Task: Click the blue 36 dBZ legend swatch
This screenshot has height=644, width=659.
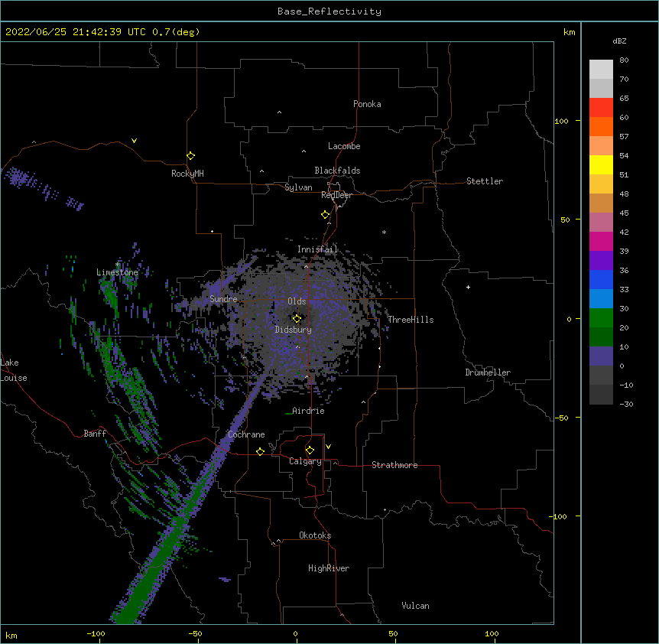Action: 601,279
